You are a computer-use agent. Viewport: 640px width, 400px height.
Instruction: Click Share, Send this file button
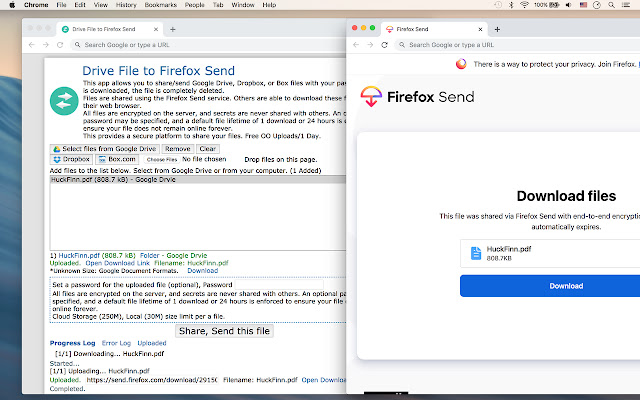[224, 331]
